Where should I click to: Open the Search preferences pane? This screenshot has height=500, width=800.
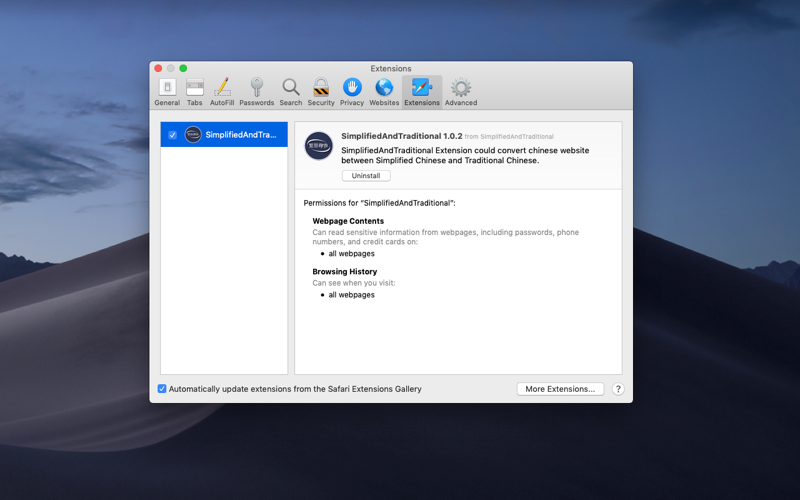(291, 92)
